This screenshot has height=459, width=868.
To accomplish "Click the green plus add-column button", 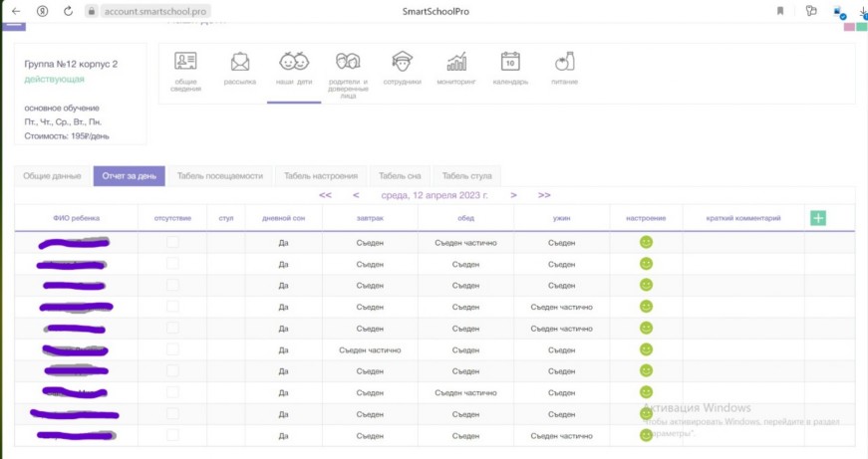I will pos(818,218).
